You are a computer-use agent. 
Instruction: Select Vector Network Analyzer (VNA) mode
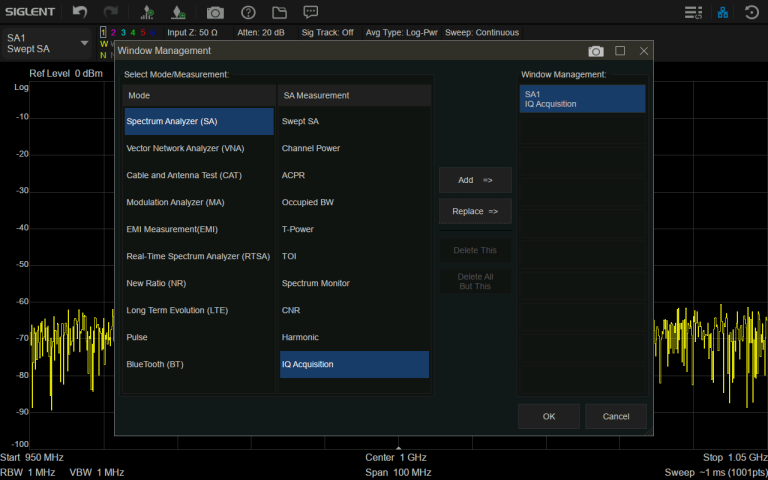(185, 148)
